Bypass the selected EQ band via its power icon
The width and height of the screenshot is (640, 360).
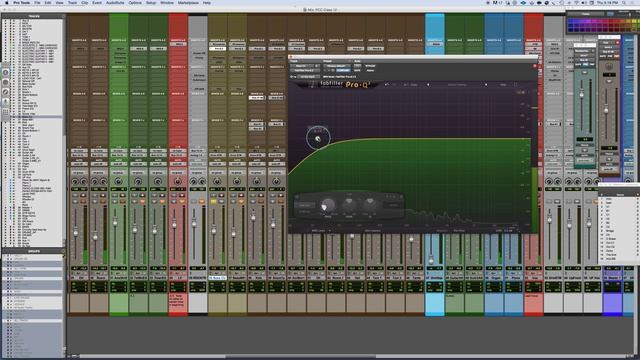pyautogui.click(x=297, y=197)
